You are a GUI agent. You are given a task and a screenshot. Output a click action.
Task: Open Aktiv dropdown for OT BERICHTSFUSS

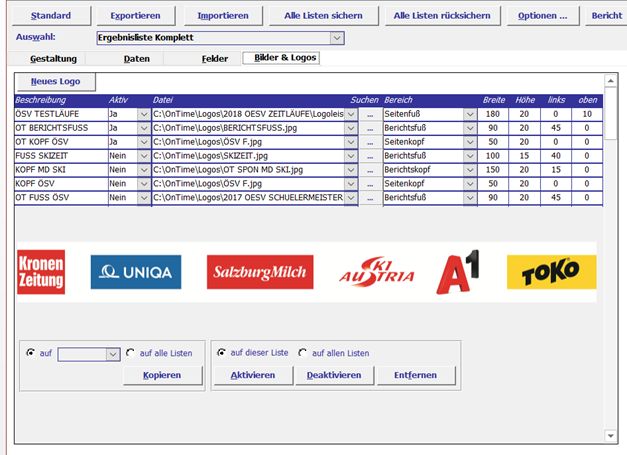[x=144, y=128]
